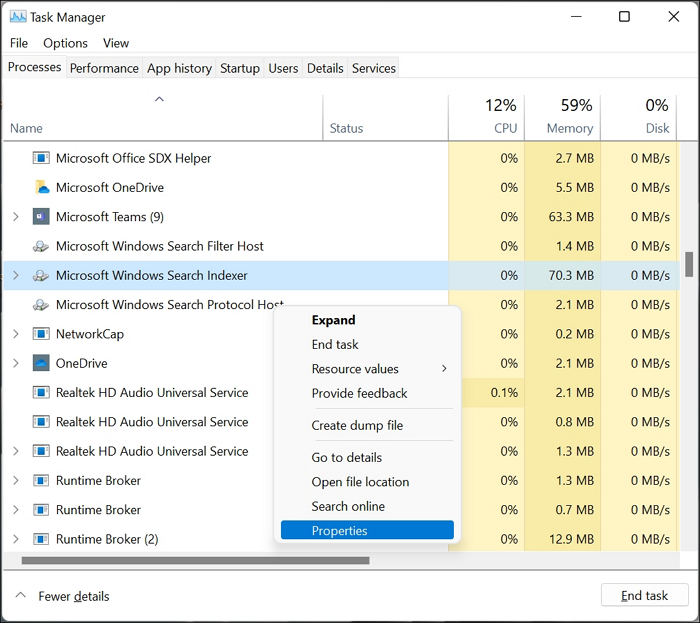The image size is (700, 623).
Task: Expand the OneDrive process group
Action: pos(16,363)
